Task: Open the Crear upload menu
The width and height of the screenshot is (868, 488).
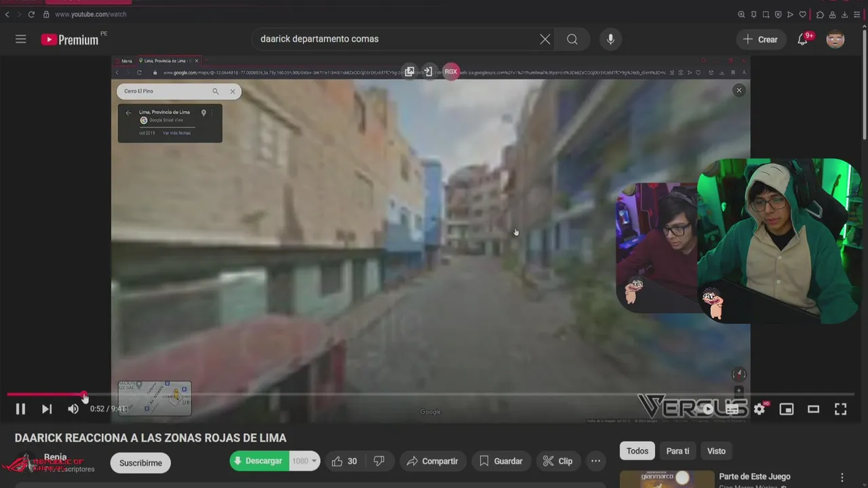Action: click(760, 39)
